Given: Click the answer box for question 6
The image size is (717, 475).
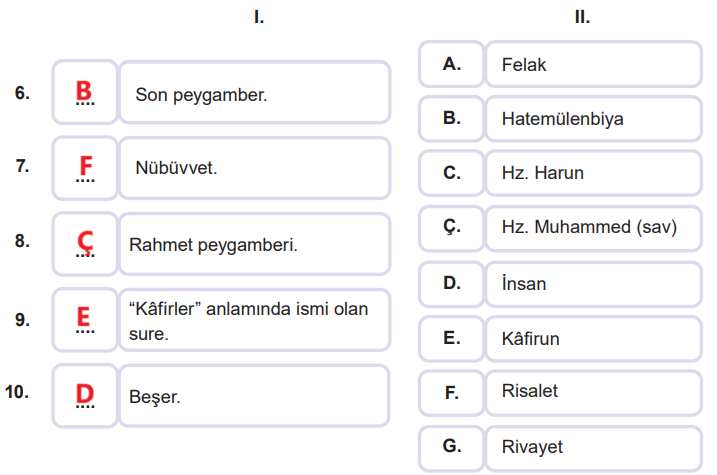Looking at the screenshot, I should point(84,93).
